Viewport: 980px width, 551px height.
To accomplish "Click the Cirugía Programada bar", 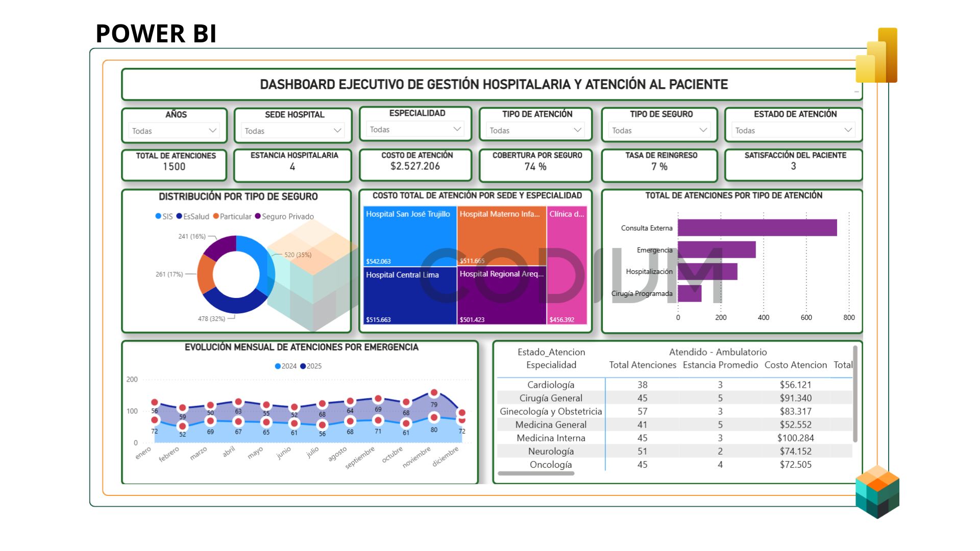I will [x=690, y=293].
